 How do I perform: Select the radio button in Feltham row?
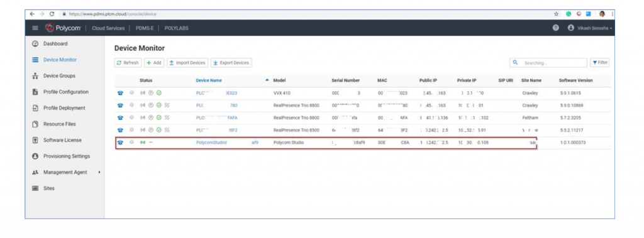point(131,118)
